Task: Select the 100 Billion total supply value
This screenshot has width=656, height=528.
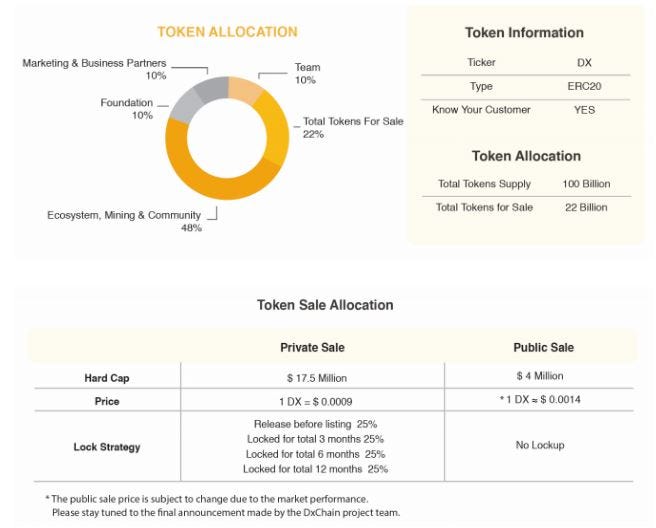Action: pyautogui.click(x=586, y=184)
